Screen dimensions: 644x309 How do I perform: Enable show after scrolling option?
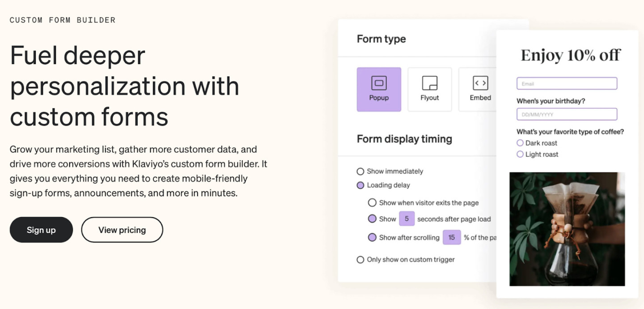tap(372, 237)
